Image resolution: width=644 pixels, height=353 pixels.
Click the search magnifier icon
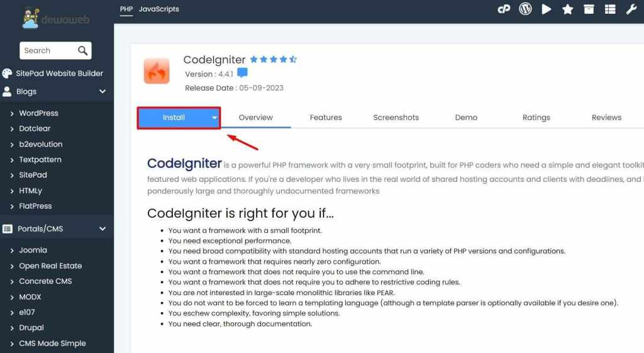(x=82, y=50)
